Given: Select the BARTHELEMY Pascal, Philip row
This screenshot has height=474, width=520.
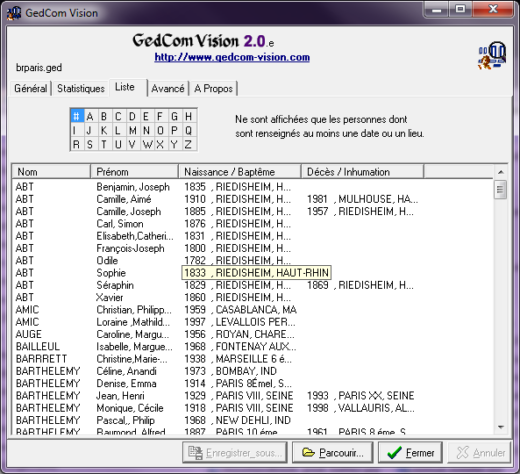Looking at the screenshot, I should click(x=252, y=420).
